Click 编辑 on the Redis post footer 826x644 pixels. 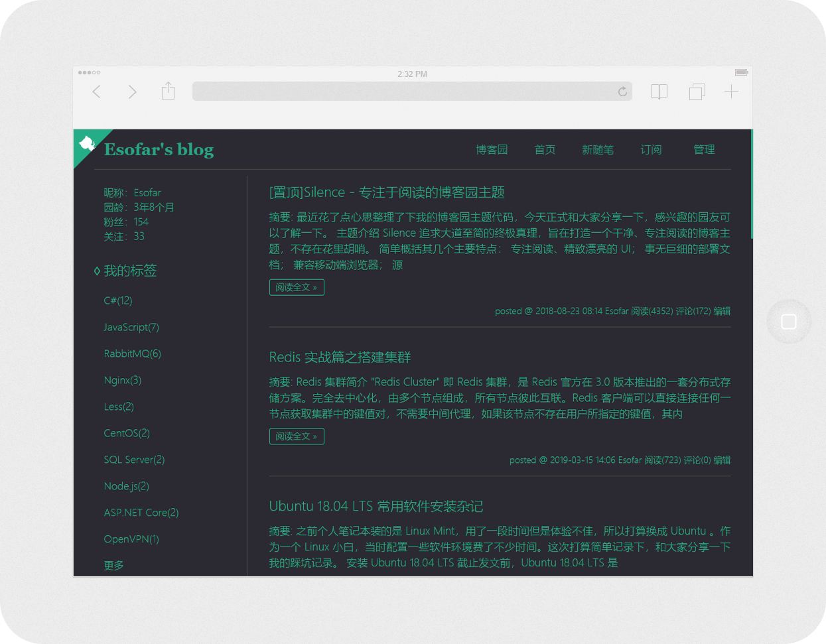point(722,460)
